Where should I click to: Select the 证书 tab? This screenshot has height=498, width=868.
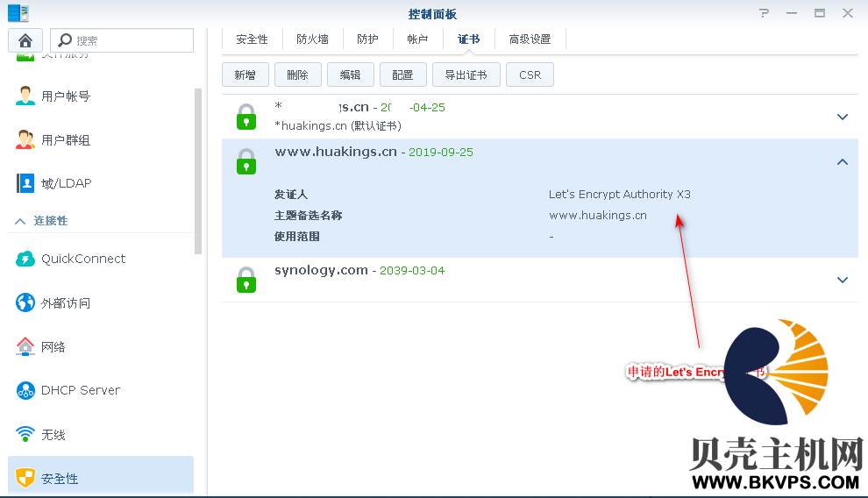[468, 39]
